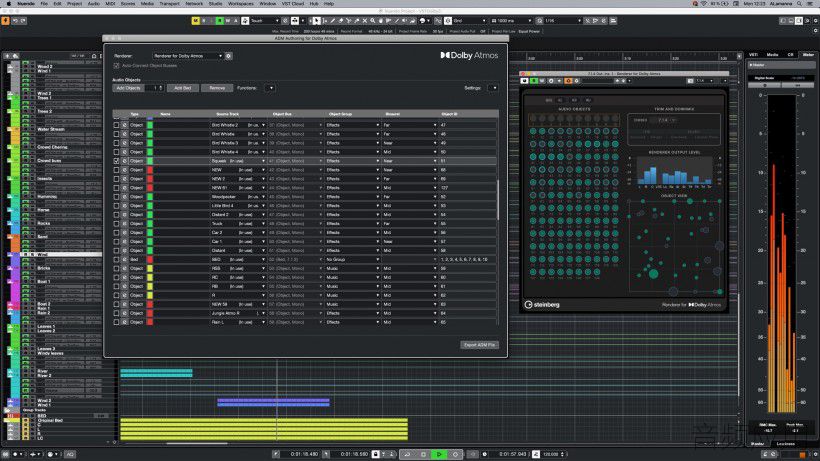820x461 pixels.
Task: Toggle the W write automation button
Action: pyautogui.click(x=227, y=21)
